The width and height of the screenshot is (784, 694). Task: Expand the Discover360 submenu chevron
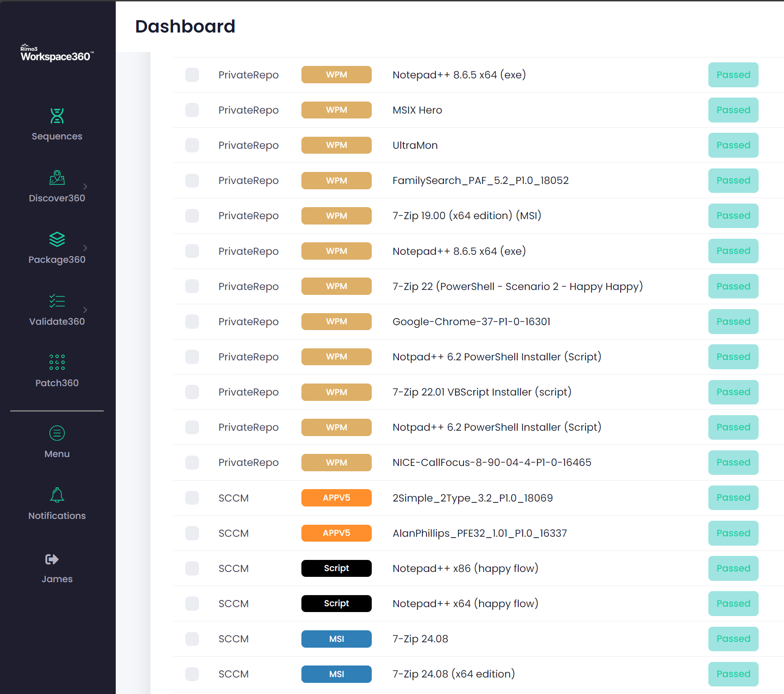point(85,186)
